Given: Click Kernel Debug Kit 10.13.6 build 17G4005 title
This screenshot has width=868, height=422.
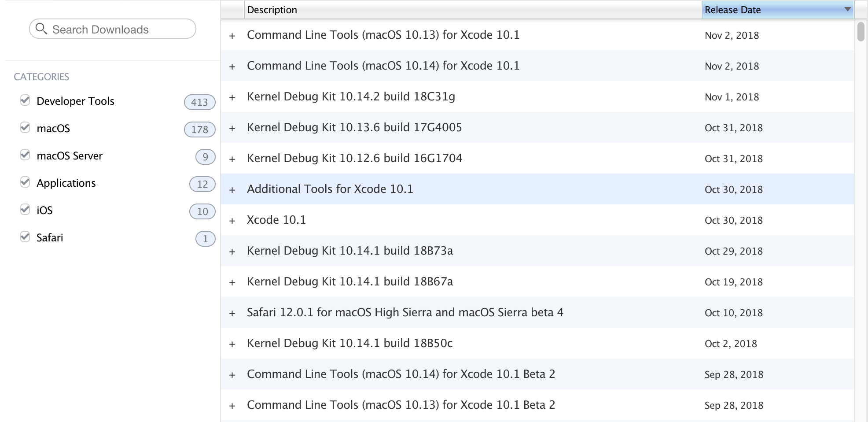Looking at the screenshot, I should pyautogui.click(x=354, y=127).
